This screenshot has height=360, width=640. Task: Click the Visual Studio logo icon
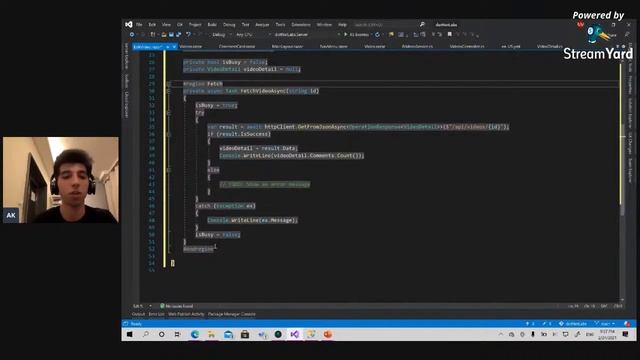point(129,24)
